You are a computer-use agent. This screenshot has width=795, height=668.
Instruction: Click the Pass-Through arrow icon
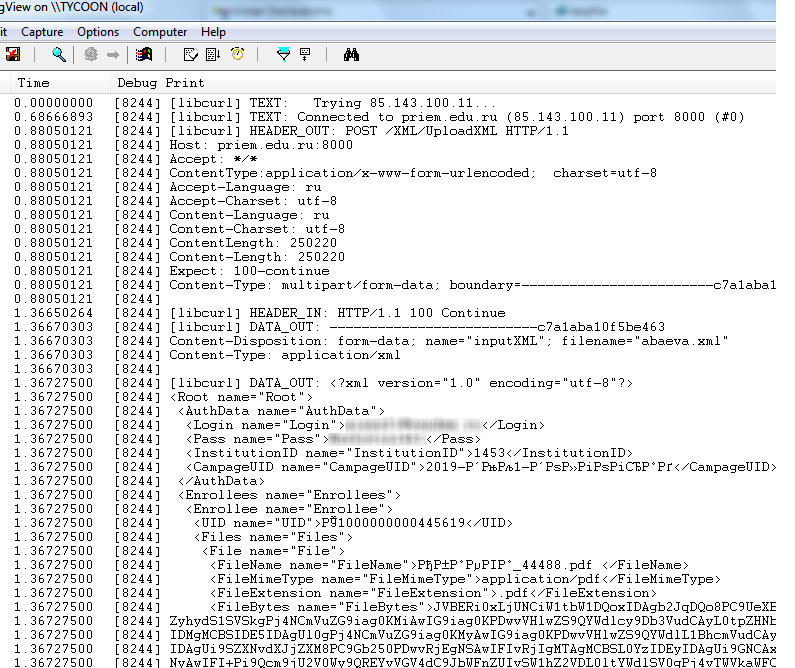pyautogui.click(x=113, y=55)
